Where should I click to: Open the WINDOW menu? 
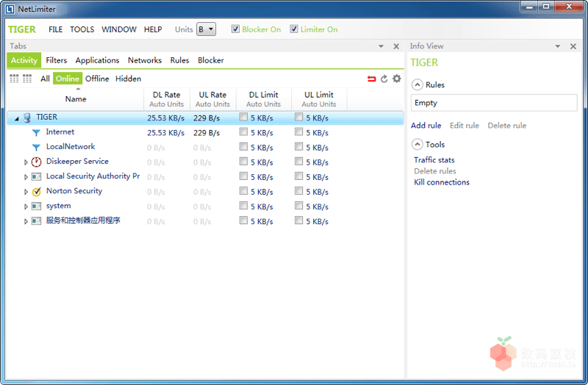point(119,29)
